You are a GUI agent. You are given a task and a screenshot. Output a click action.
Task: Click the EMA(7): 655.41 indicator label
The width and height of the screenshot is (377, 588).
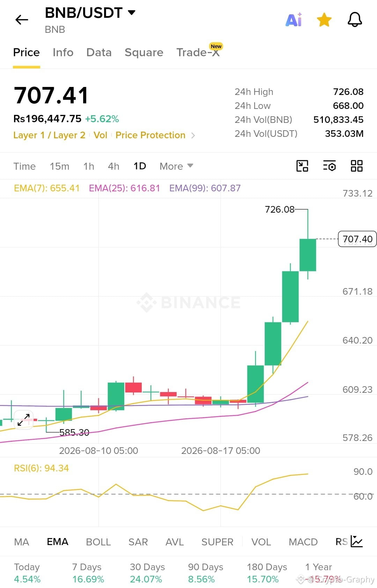(x=47, y=188)
